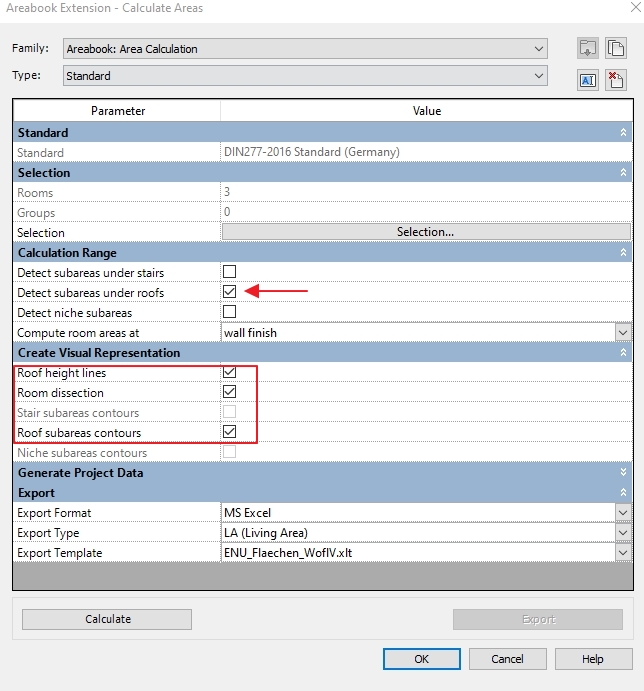644x691 pixels.
Task: Open the Export Template dropdown
Action: click(x=623, y=553)
